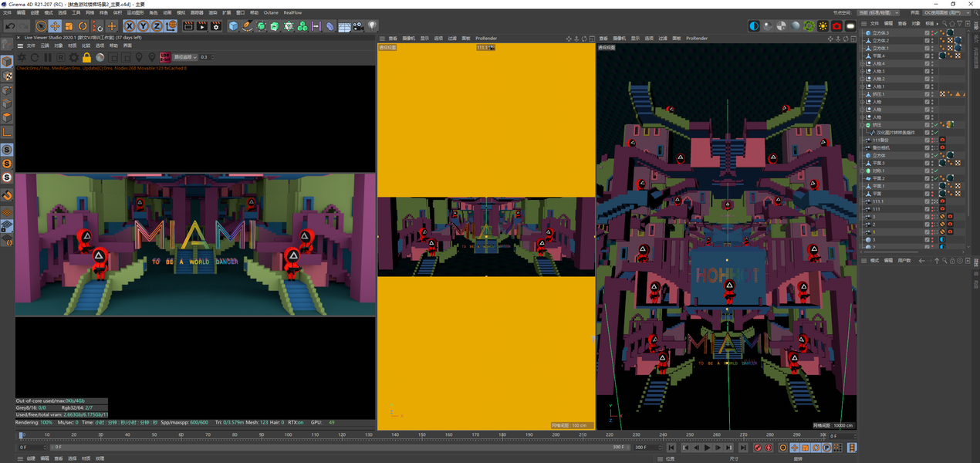The height and width of the screenshot is (463, 980).
Task: Click the Light bulb icon in toolbar
Action: [372, 26]
